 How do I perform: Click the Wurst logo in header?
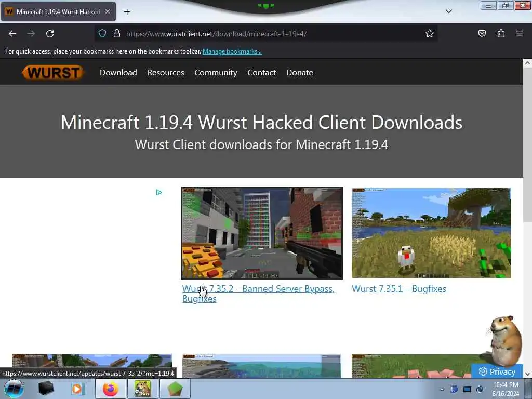[53, 73]
